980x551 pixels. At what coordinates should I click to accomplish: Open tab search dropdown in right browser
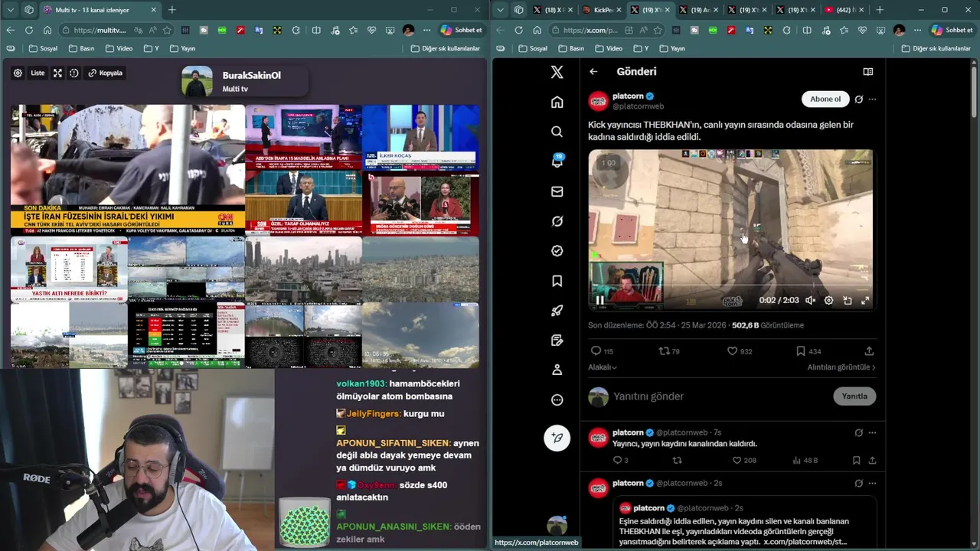(x=501, y=10)
